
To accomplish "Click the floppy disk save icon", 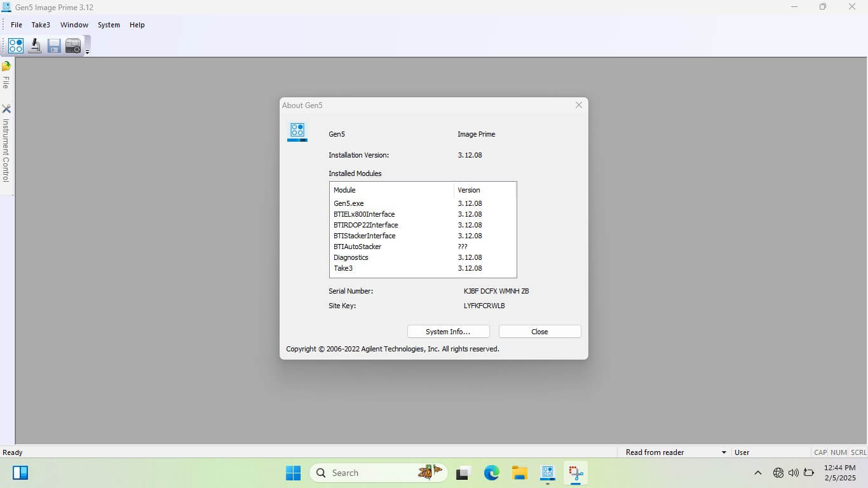I will [54, 46].
